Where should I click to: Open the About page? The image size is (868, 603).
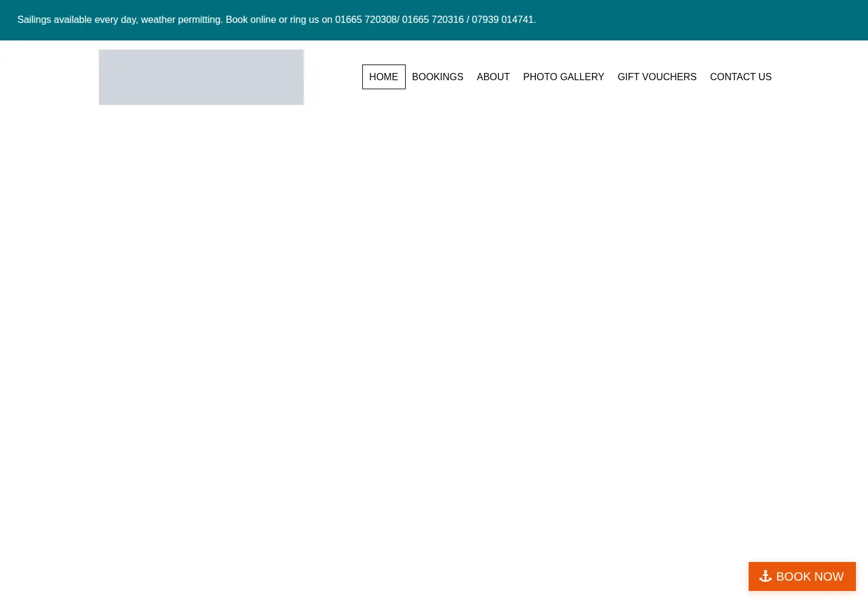click(493, 77)
